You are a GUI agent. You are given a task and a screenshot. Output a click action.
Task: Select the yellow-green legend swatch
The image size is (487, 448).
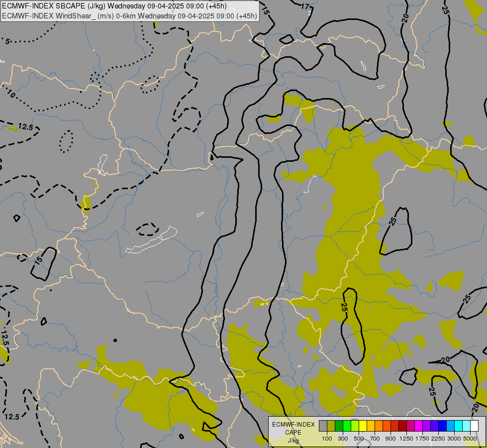pyautogui.click(x=355, y=426)
